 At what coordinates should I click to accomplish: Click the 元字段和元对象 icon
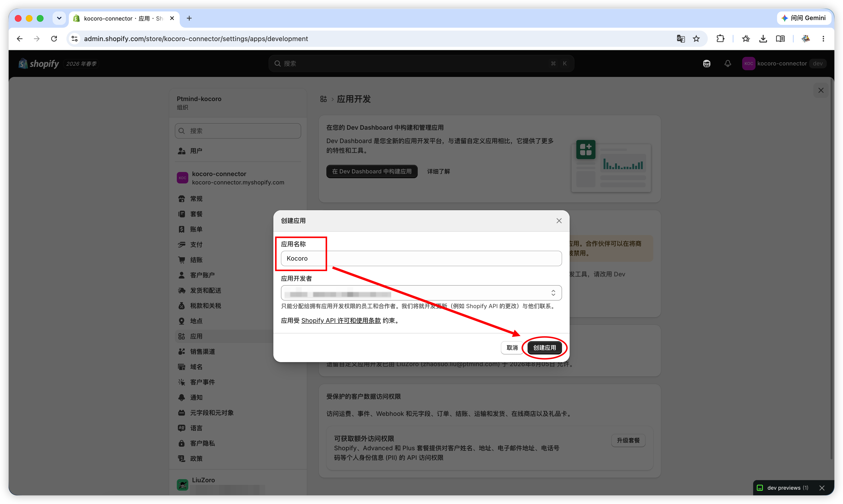[x=182, y=413]
